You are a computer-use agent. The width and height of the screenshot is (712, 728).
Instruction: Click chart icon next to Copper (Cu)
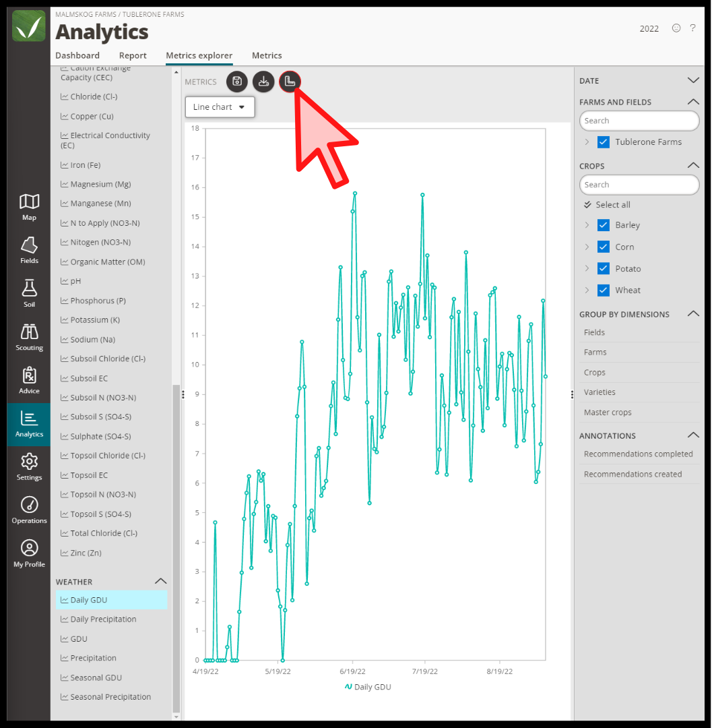click(x=65, y=116)
